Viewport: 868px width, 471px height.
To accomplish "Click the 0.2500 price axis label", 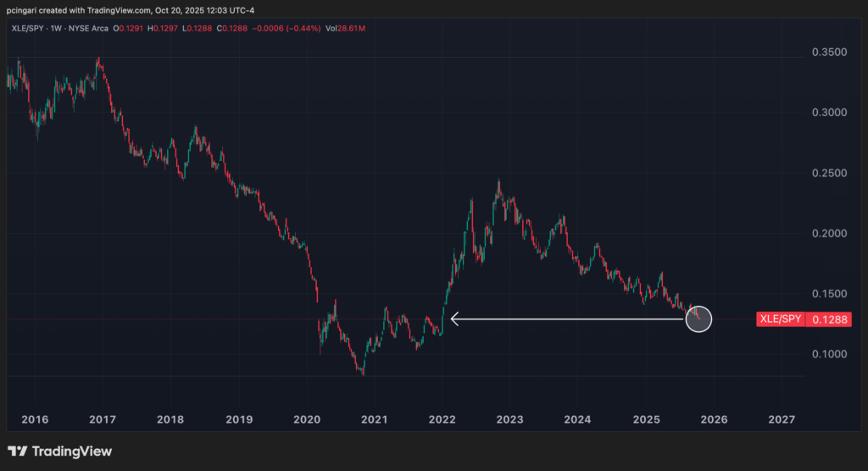I will 828,174.
